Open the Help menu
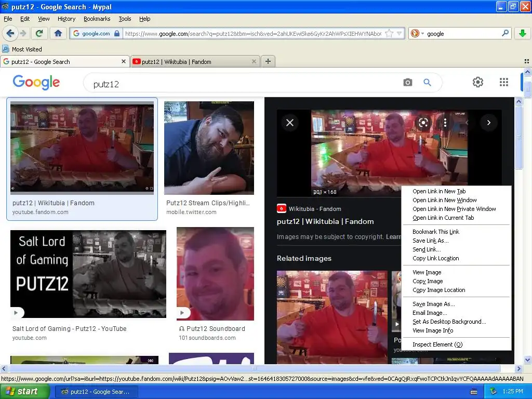Image resolution: width=532 pixels, height=399 pixels. click(144, 19)
